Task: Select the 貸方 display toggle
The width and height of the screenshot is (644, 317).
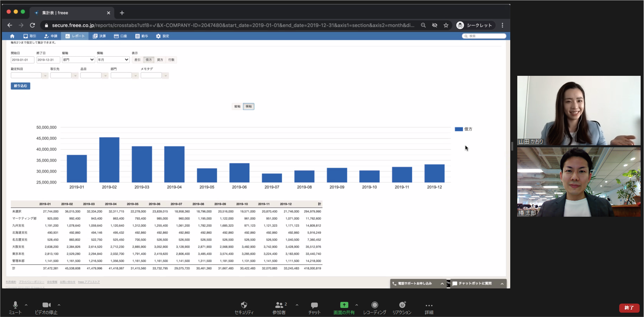Action: [x=160, y=60]
